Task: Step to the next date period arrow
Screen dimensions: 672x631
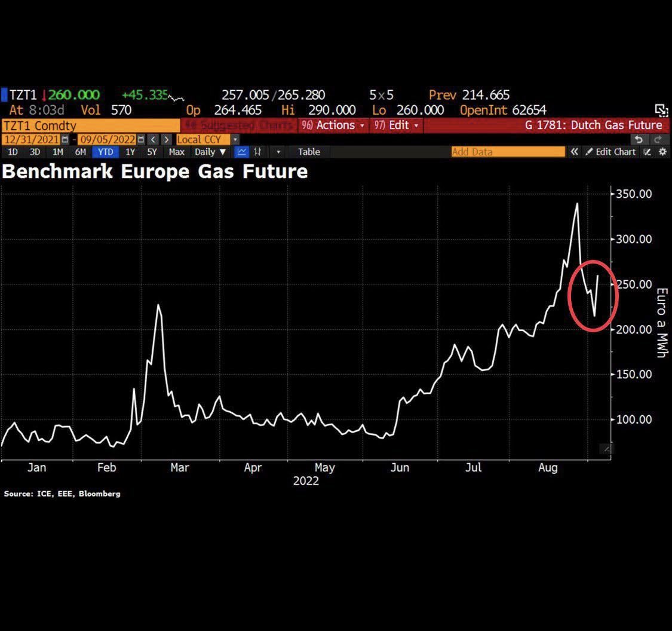Action: pyautogui.click(x=165, y=139)
